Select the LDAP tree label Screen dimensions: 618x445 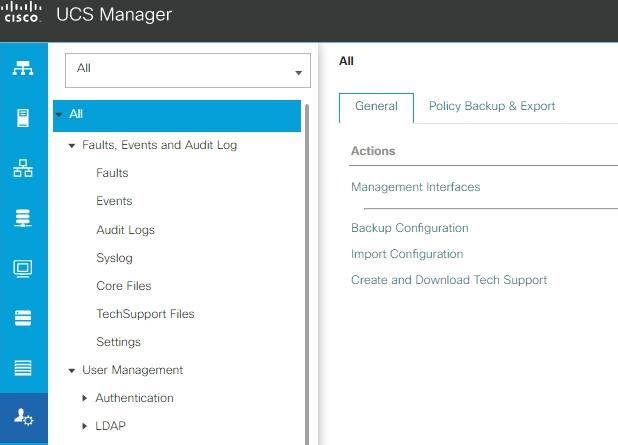click(110, 426)
